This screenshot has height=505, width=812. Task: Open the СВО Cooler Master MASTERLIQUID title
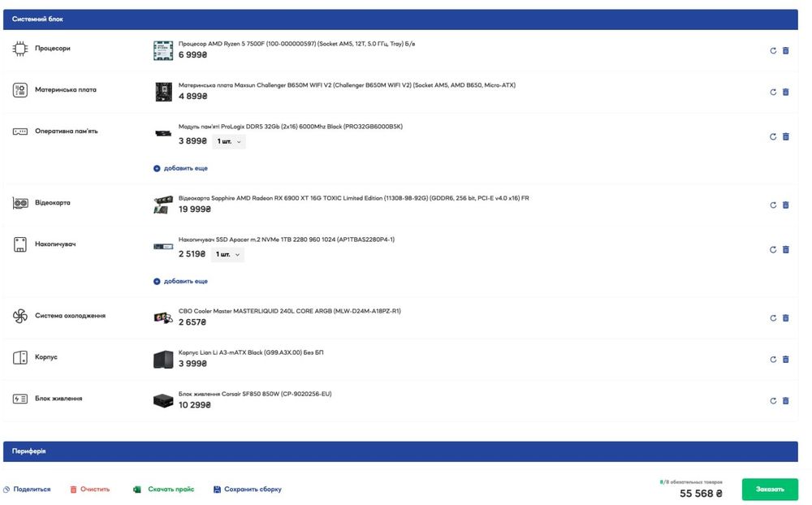[x=290, y=311]
